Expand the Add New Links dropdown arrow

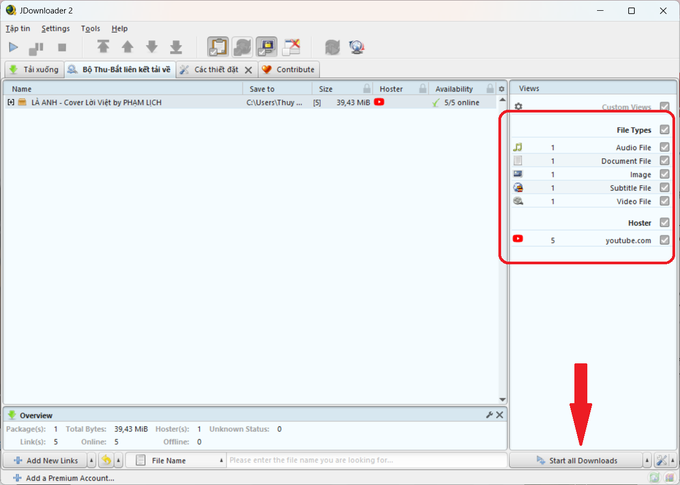tap(92, 460)
